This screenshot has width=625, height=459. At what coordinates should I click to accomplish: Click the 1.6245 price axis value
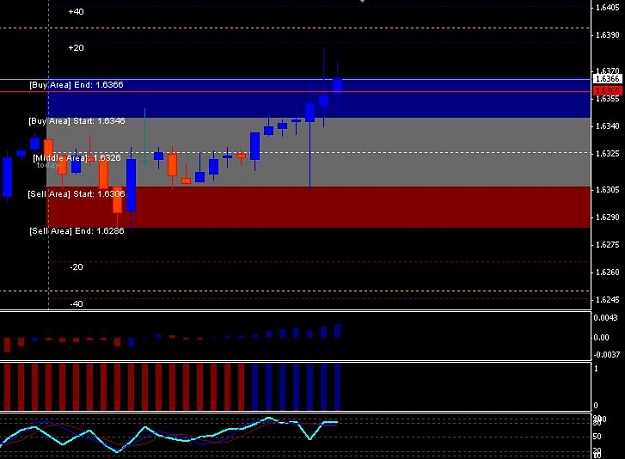coord(607,300)
